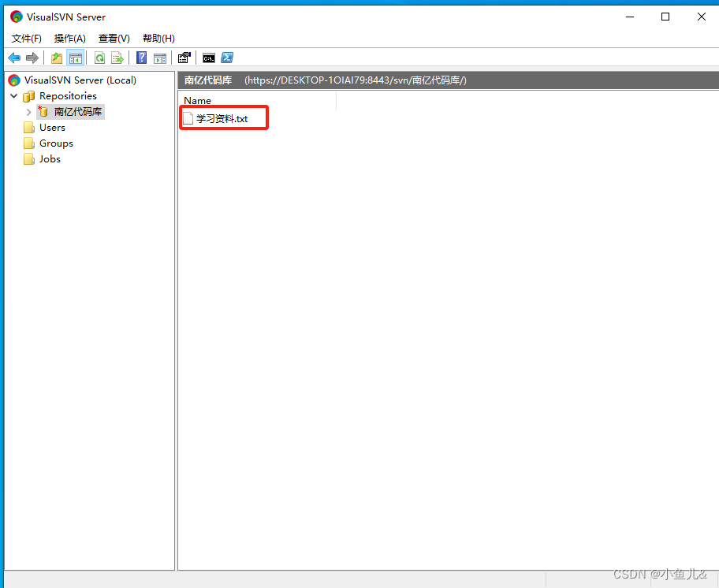Collapse the Repositories tree node
Screen dimensions: 719x588
(14, 95)
